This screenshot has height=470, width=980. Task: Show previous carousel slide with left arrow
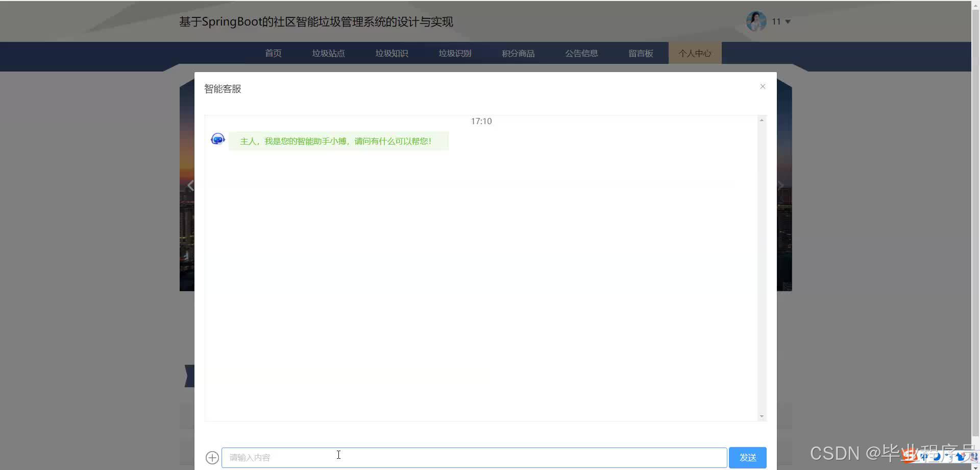[190, 185]
